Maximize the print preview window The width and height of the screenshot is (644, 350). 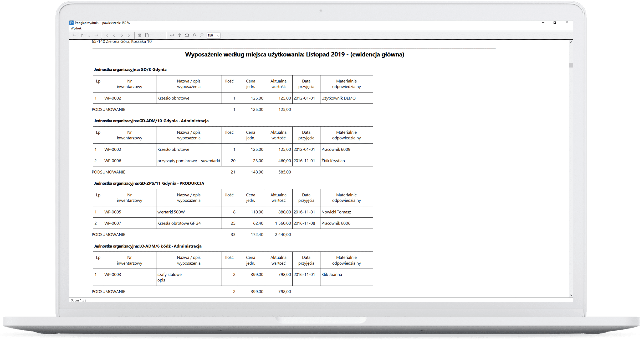coord(555,23)
